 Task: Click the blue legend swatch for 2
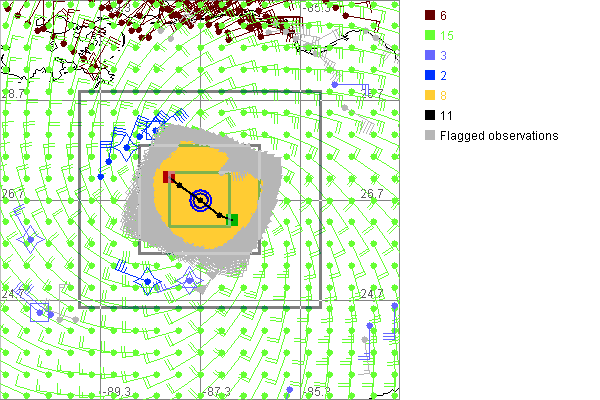(x=429, y=76)
